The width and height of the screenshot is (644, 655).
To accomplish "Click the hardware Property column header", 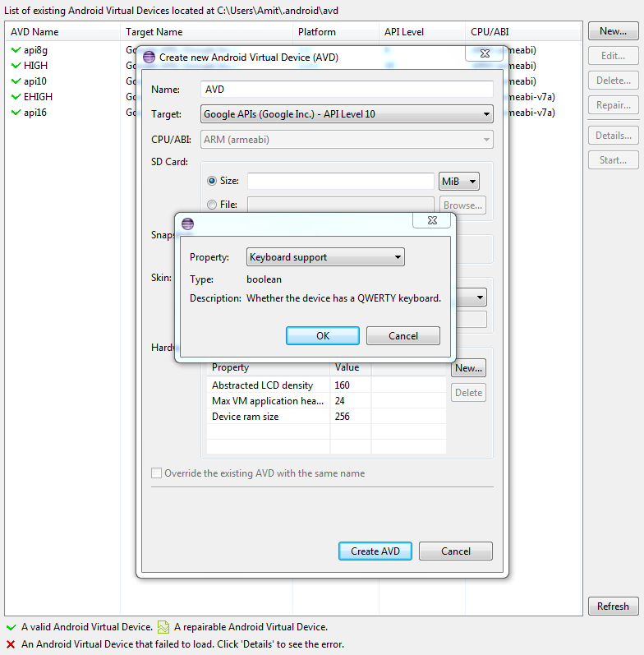I will (x=268, y=367).
